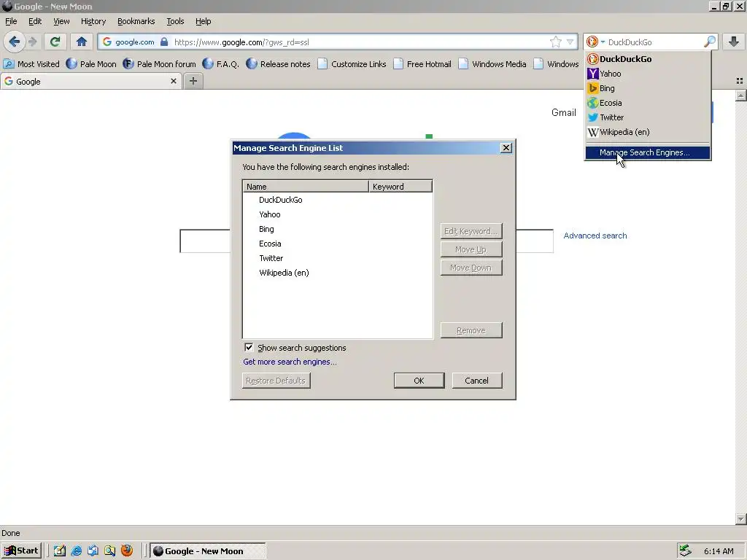The image size is (747, 560).
Task: Click the Forward arrow navigation button
Action: pyautogui.click(x=33, y=42)
